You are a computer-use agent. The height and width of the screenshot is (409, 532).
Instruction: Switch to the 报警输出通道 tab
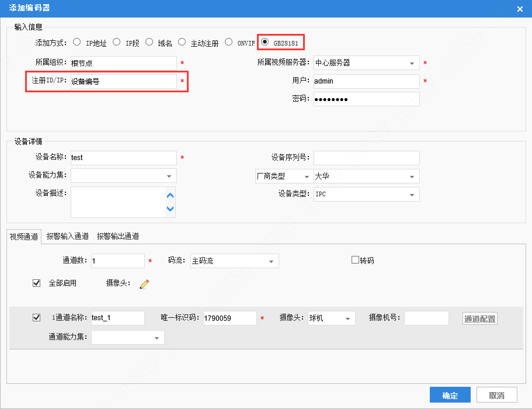tap(118, 236)
